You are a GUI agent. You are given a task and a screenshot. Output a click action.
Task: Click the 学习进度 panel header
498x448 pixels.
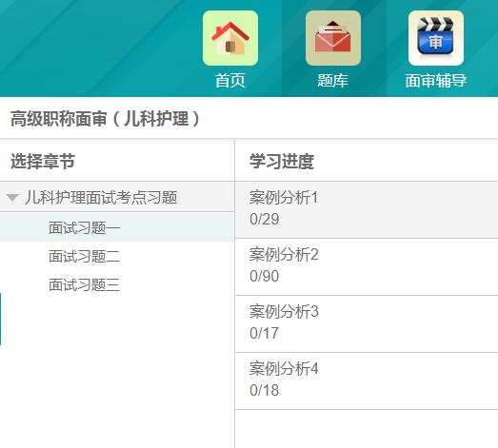click(282, 161)
